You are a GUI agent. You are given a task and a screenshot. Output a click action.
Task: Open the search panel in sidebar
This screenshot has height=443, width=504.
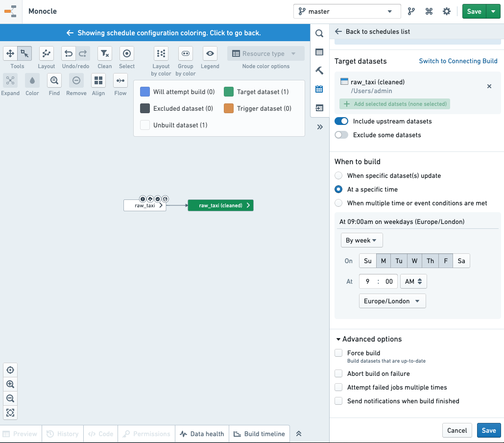pos(319,33)
